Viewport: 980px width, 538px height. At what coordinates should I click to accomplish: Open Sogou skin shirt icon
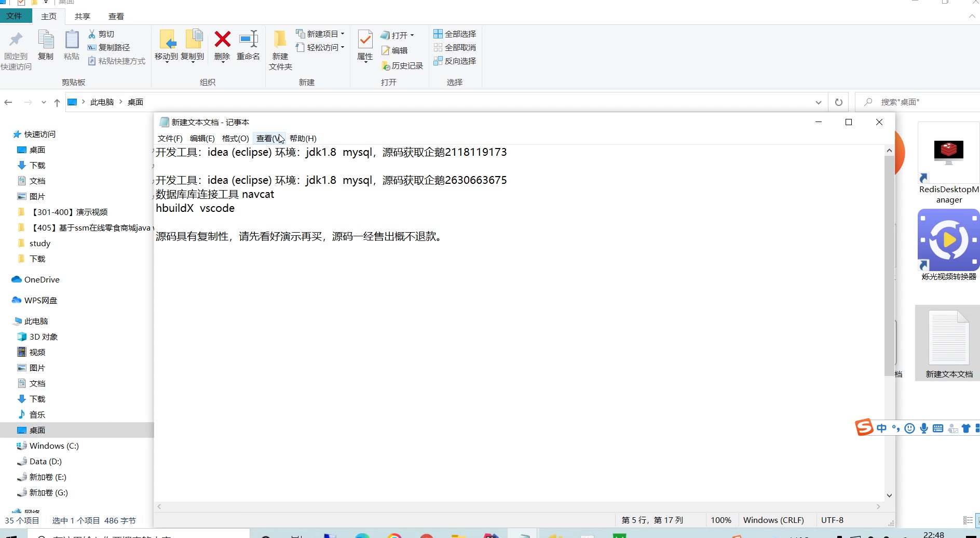point(966,428)
